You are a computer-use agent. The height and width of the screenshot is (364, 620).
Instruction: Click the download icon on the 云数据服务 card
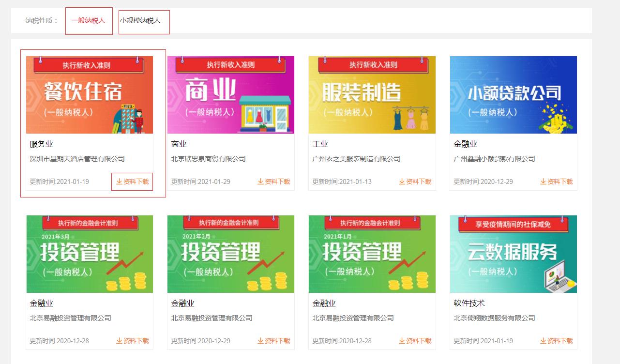click(543, 341)
